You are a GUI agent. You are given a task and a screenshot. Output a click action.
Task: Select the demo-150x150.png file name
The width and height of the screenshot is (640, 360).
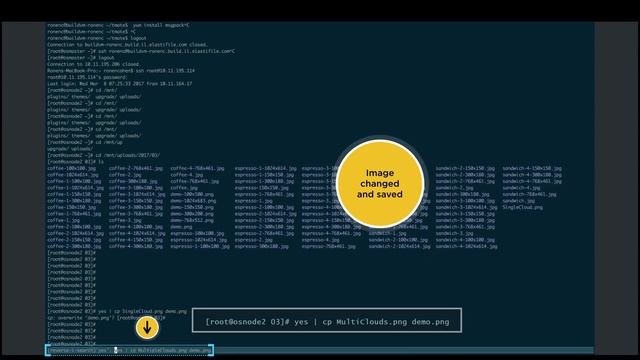click(x=192, y=207)
